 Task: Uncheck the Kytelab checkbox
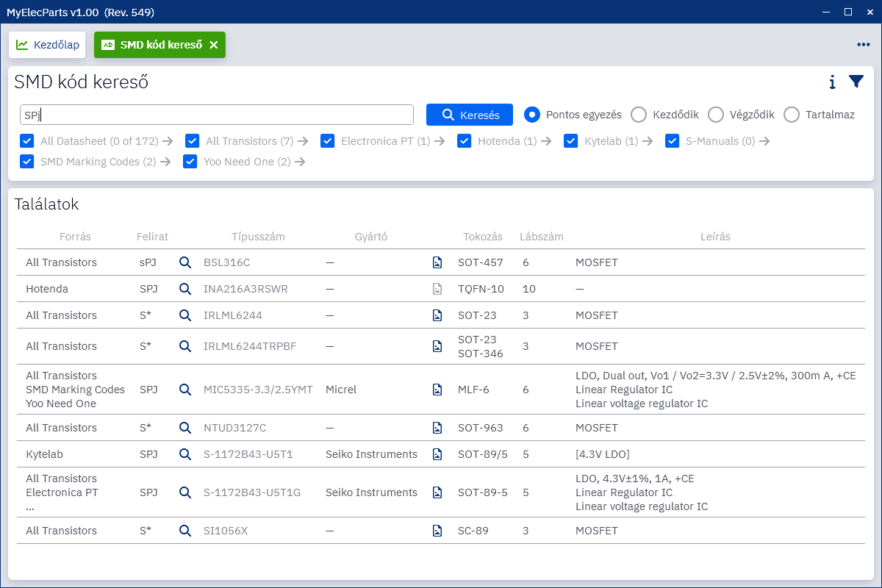click(571, 141)
